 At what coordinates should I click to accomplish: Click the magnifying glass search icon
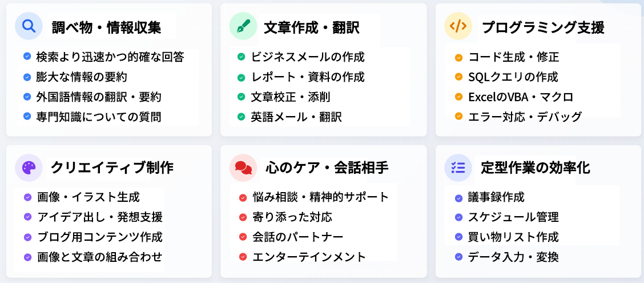point(29,26)
